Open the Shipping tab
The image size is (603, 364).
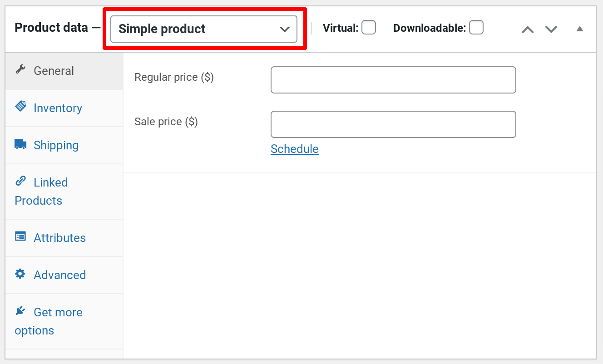(x=56, y=145)
